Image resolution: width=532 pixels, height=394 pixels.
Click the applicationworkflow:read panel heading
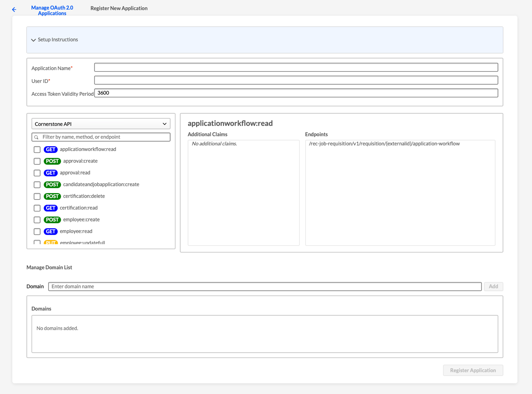(x=230, y=123)
